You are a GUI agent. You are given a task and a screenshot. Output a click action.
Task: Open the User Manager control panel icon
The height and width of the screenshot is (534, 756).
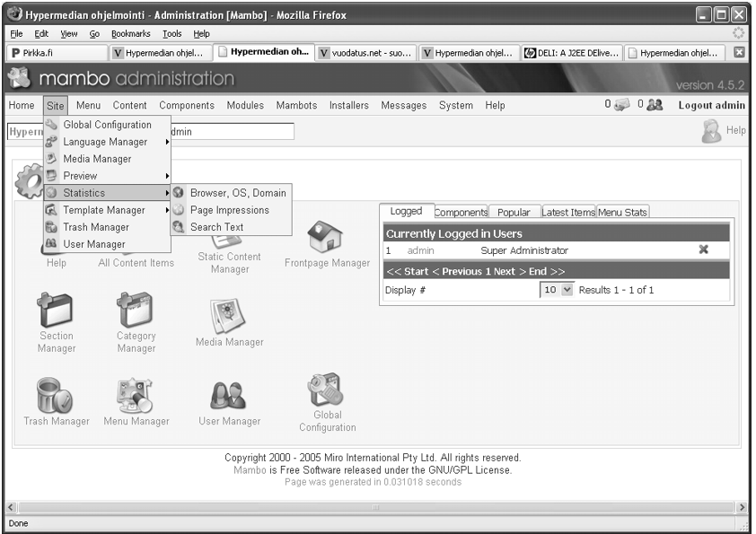coord(229,395)
